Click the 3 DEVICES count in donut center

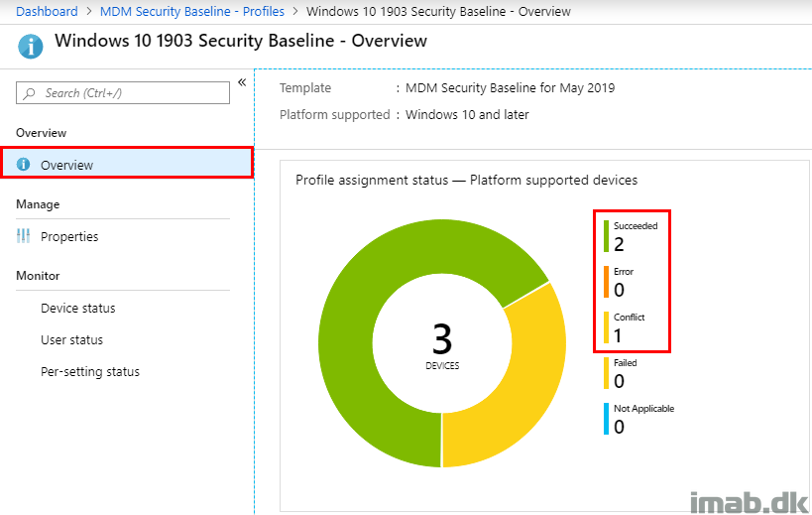pos(442,344)
